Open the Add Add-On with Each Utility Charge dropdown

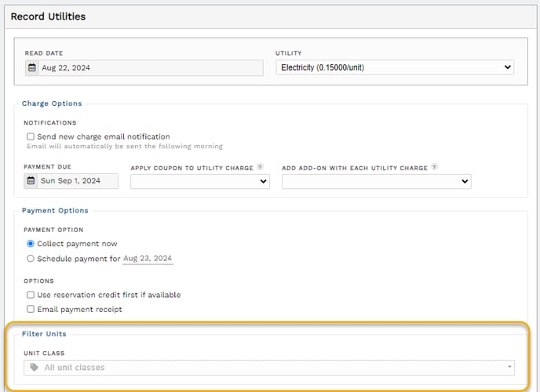pos(377,181)
